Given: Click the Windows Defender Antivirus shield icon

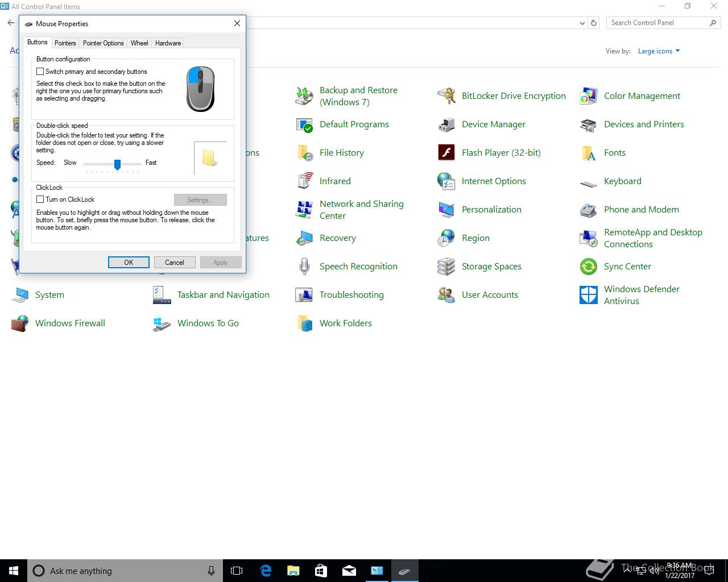Looking at the screenshot, I should (589, 295).
